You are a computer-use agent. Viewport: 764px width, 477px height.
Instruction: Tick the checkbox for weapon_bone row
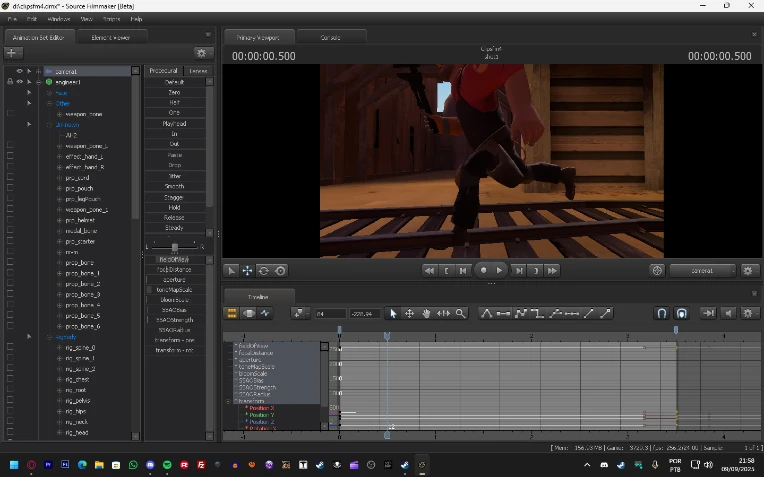click(10, 114)
